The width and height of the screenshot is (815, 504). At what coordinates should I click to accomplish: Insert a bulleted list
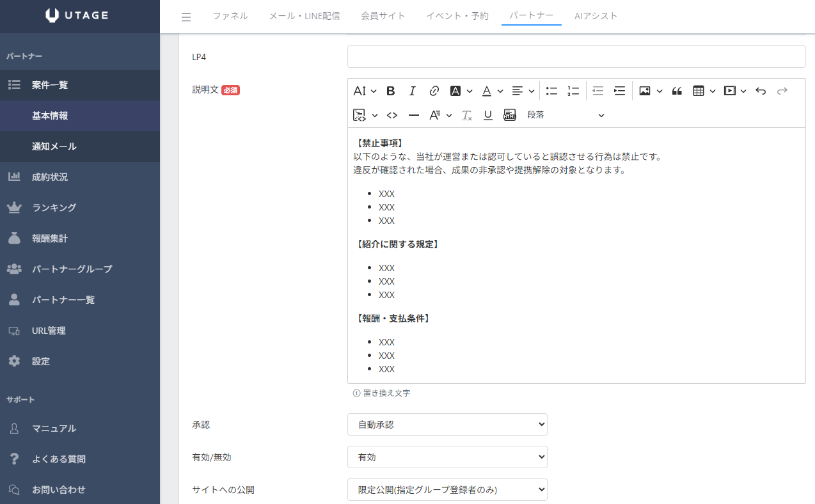pos(551,91)
